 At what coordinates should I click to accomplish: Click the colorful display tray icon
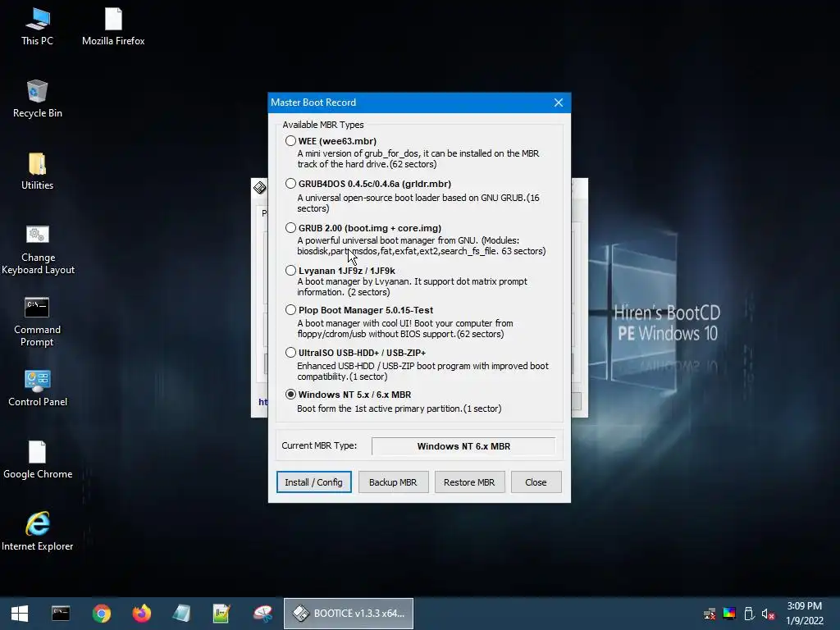pyautogui.click(x=729, y=614)
